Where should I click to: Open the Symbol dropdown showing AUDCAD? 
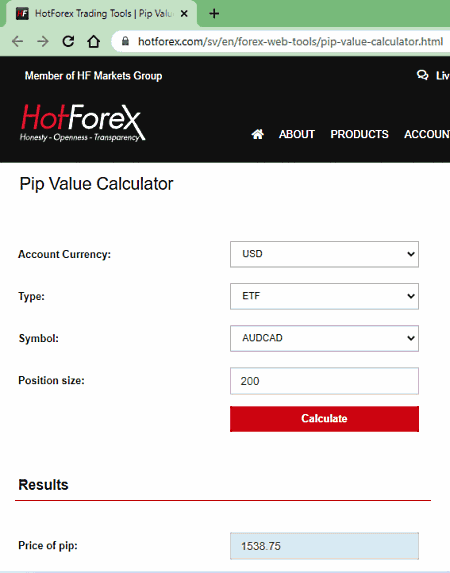(324, 338)
